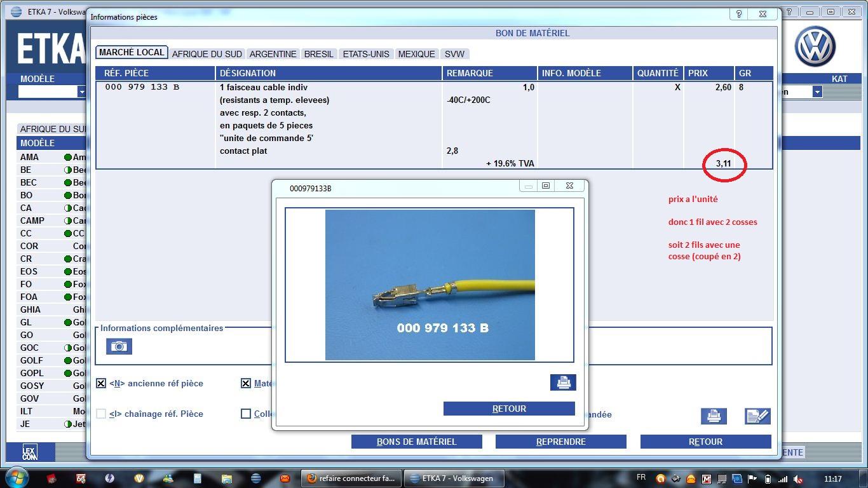Click the FR language indicator in the taskbar
The width and height of the screenshot is (868, 488).
(x=641, y=478)
